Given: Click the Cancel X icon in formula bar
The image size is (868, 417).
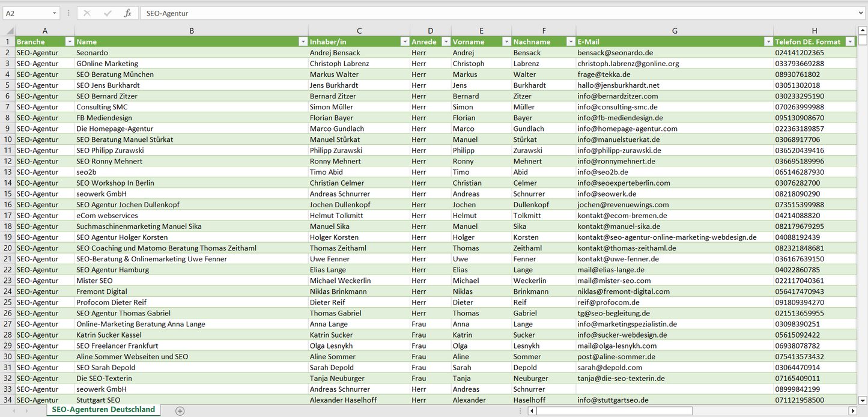Looking at the screenshot, I should [87, 13].
